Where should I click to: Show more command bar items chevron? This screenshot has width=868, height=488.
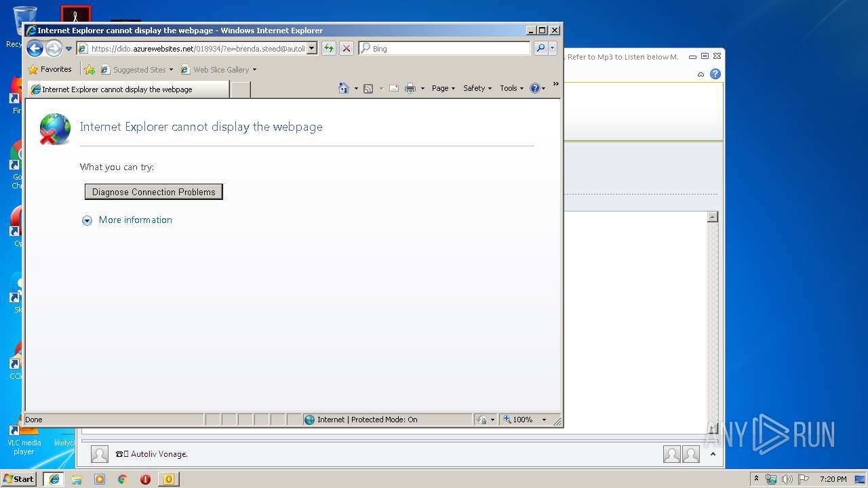point(556,85)
